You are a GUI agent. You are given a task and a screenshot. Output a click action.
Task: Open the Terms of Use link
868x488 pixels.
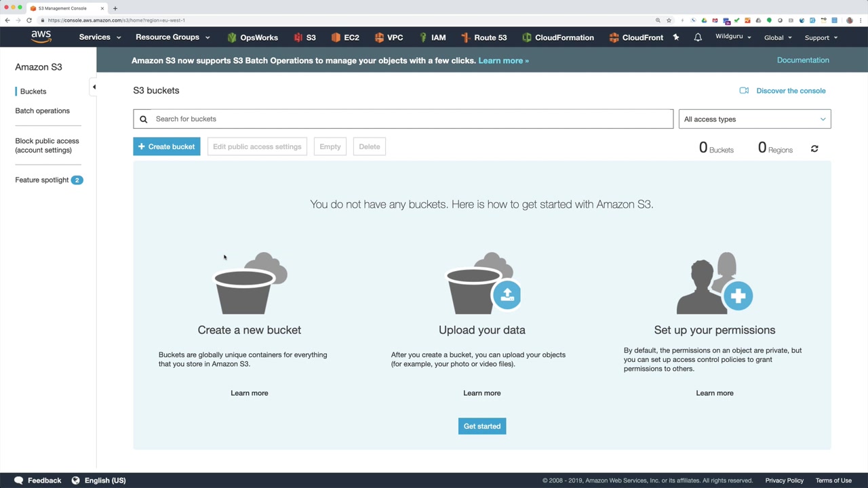(x=833, y=481)
